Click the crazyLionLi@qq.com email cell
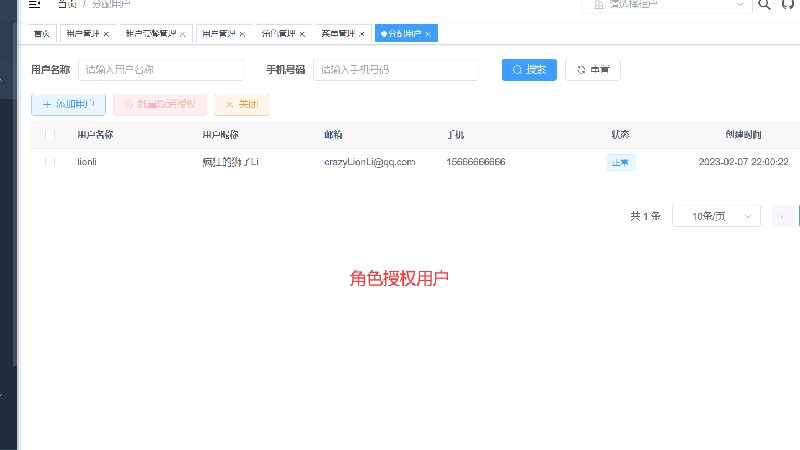The width and height of the screenshot is (800, 450). pos(369,162)
